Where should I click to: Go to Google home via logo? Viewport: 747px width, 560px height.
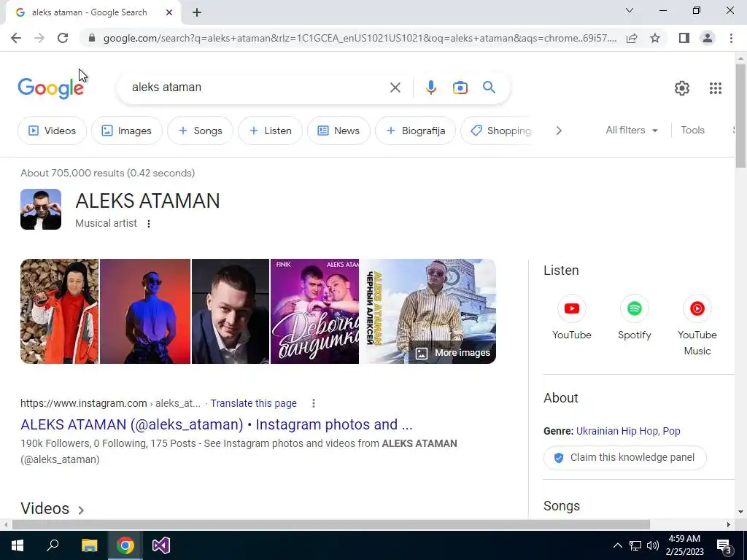(x=51, y=88)
